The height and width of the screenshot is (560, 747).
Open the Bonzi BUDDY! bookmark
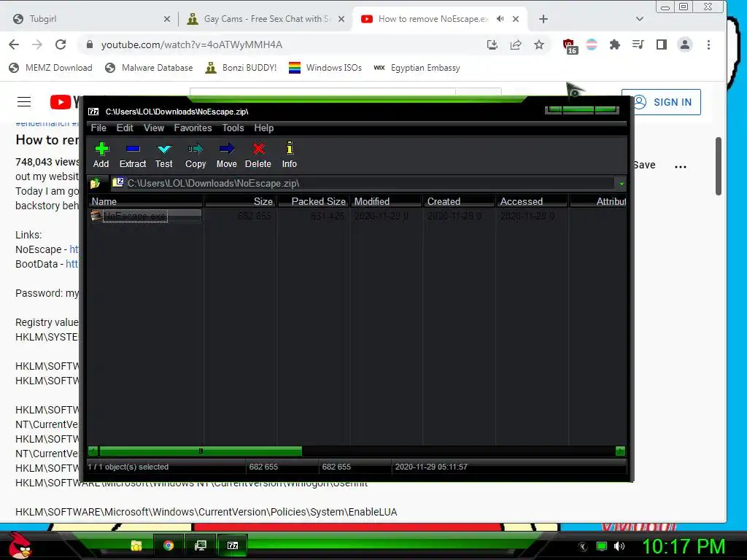(x=241, y=68)
